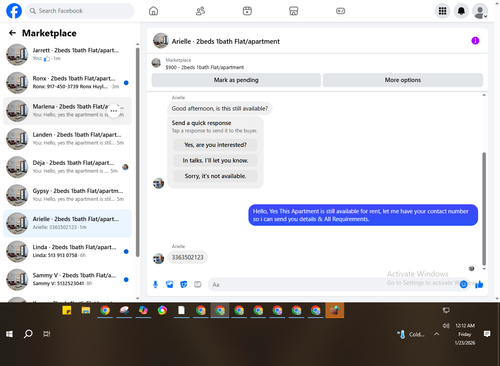Click Mark as pending button
This screenshot has height=366, width=500.
236,80
